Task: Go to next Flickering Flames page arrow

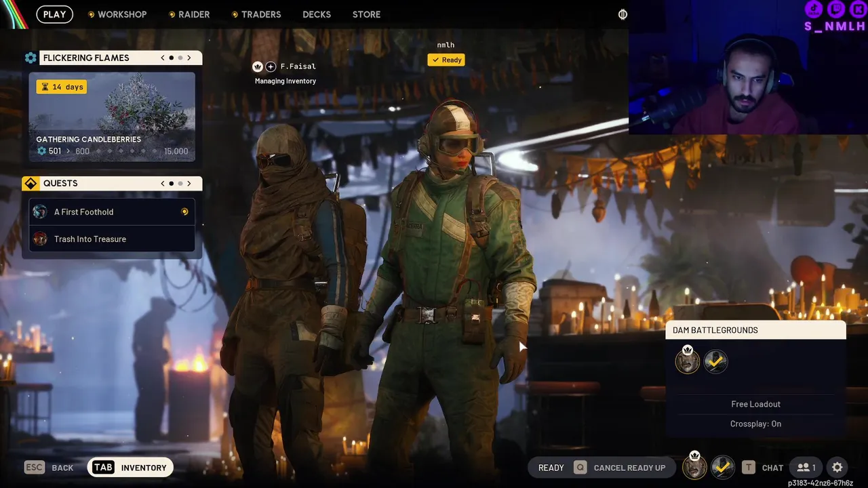Action: [x=189, y=58]
